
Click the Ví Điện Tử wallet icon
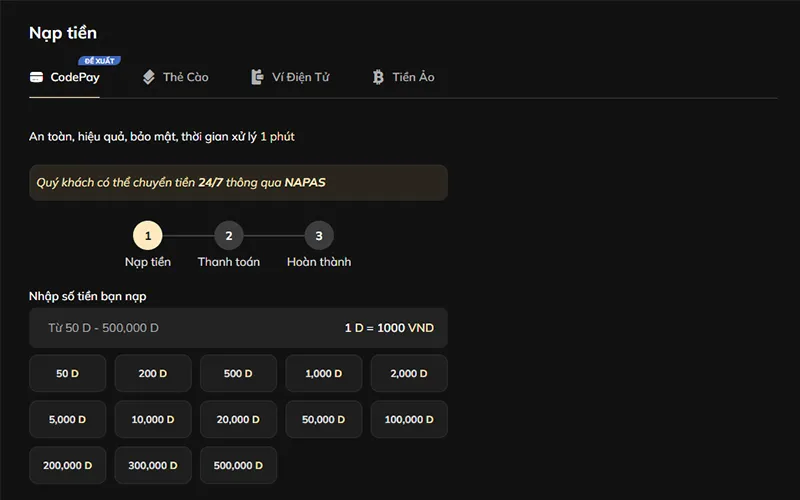257,77
